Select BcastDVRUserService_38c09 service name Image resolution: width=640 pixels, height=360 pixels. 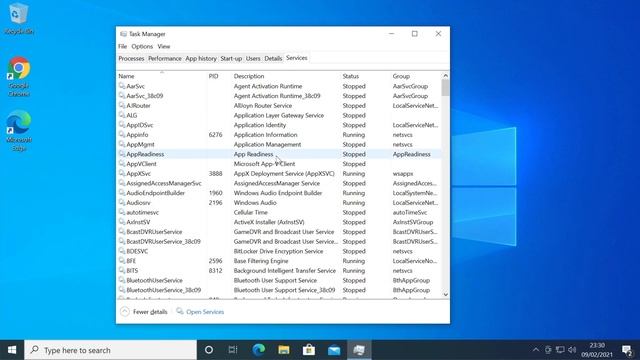coord(163,241)
